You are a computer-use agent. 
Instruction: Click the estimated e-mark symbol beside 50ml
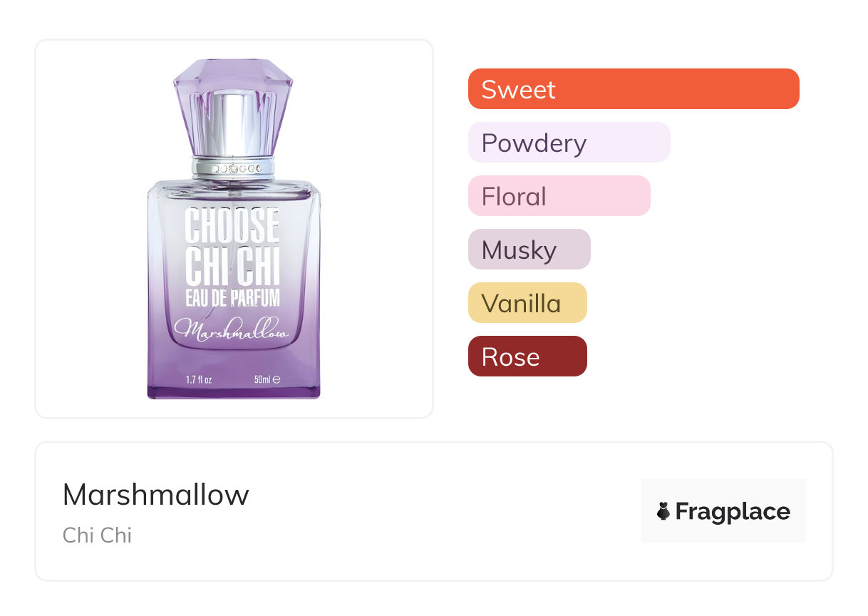coord(276,380)
